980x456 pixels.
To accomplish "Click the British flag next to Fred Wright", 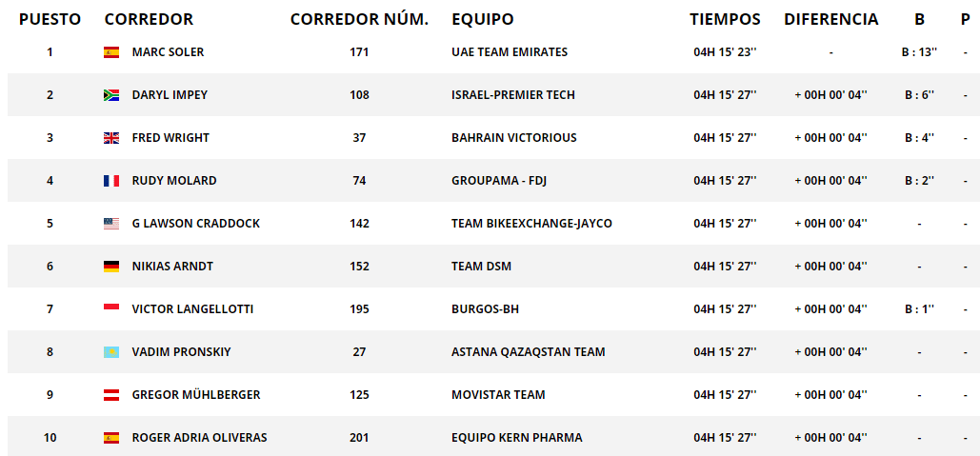I will pos(111,138).
